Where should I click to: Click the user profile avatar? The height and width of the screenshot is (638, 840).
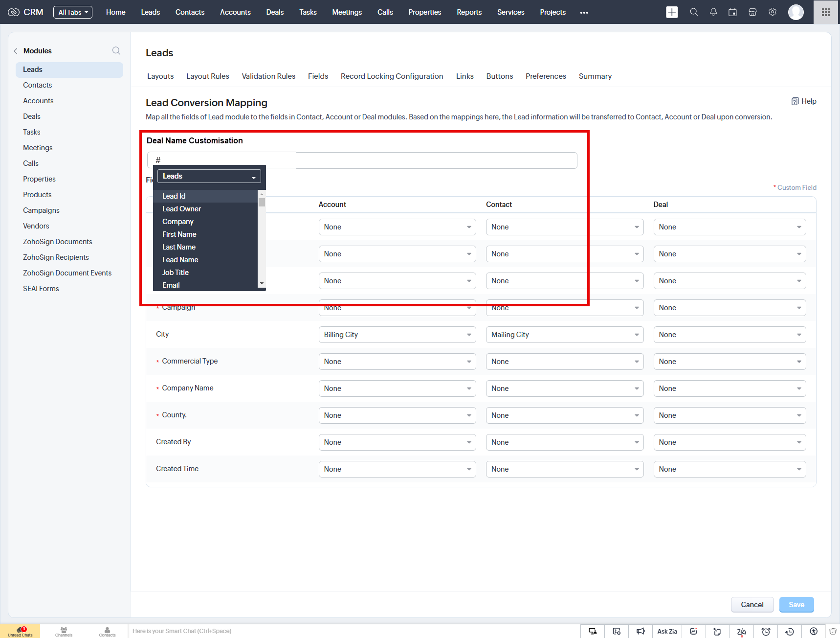[796, 12]
